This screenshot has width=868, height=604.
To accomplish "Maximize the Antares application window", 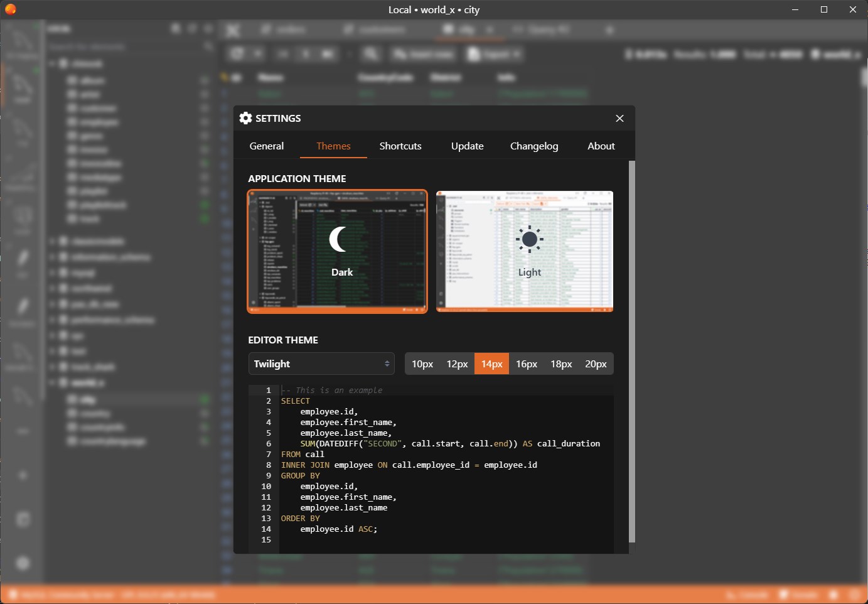I will coord(824,9).
